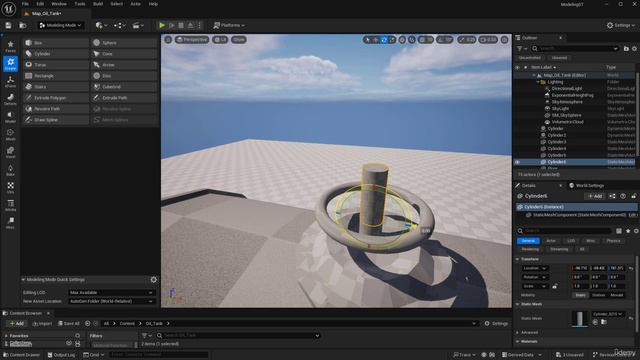
Task: Open the Favorites tool category
Action: 10,46
